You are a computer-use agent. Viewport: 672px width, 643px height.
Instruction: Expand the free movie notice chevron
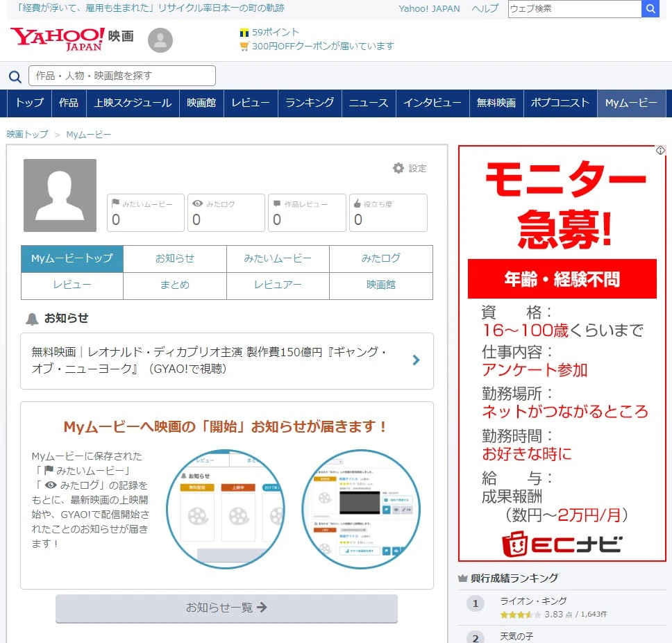(x=416, y=360)
